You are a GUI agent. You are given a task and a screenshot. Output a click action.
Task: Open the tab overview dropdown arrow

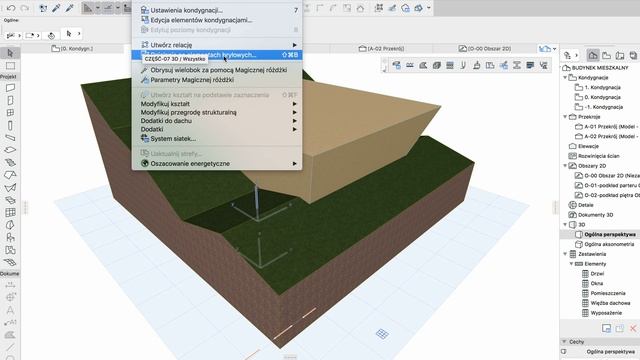coord(554,49)
